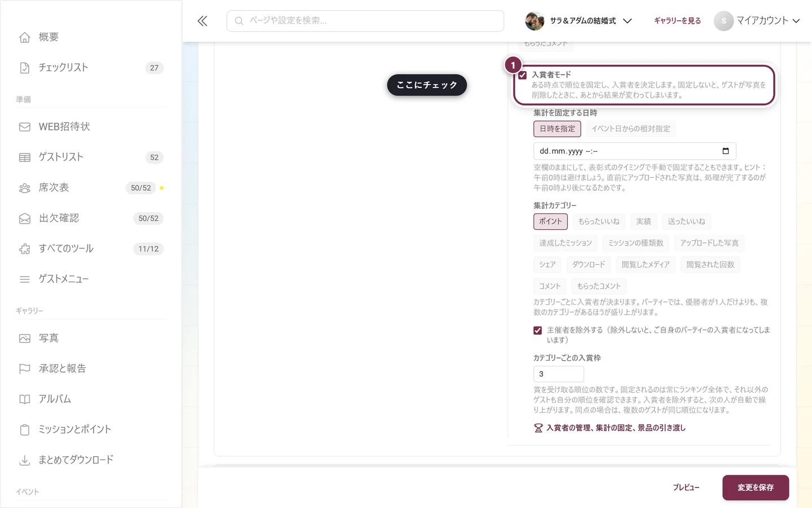The image size is (812, 508).
Task: Click the 写真 image icon
Action: pos(25,339)
